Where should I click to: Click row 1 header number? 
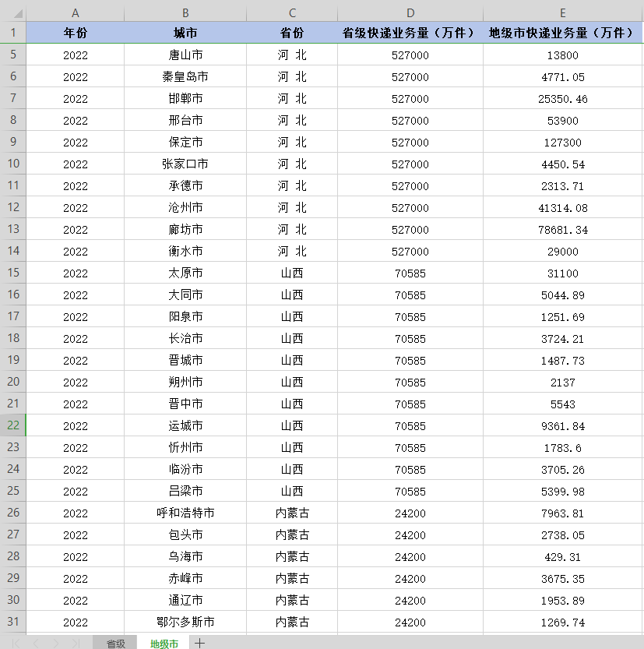click(13, 33)
